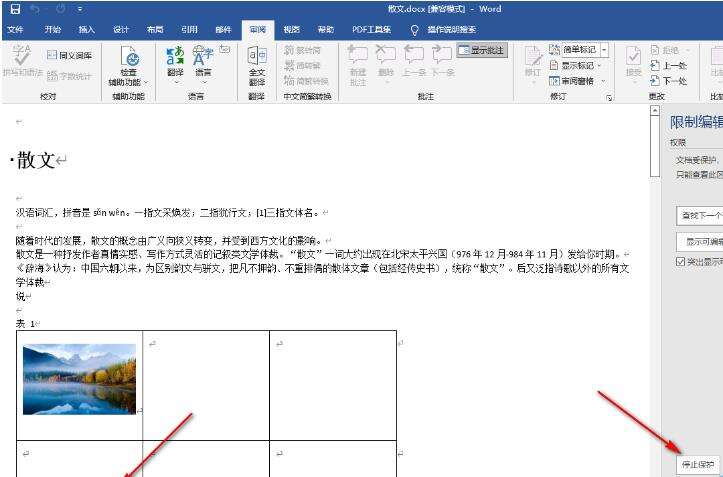This screenshot has height=477, width=723.
Task: Click the save icon in quick access toolbar
Action: (x=13, y=9)
